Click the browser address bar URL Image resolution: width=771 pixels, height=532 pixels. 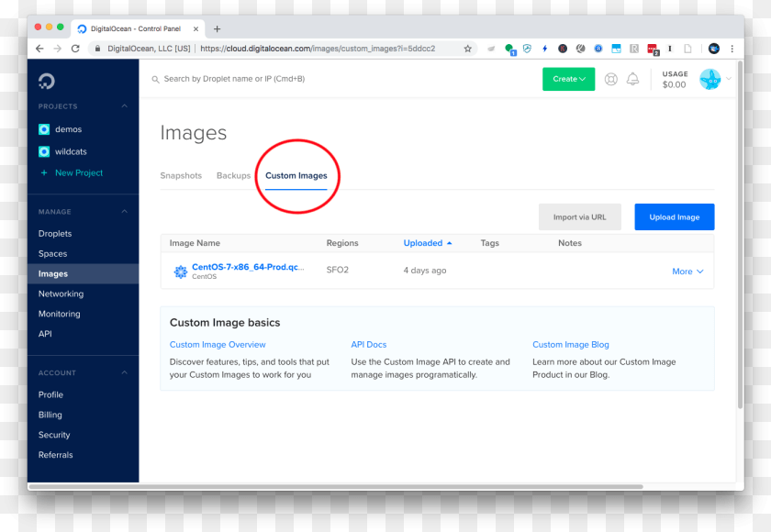click(x=318, y=49)
